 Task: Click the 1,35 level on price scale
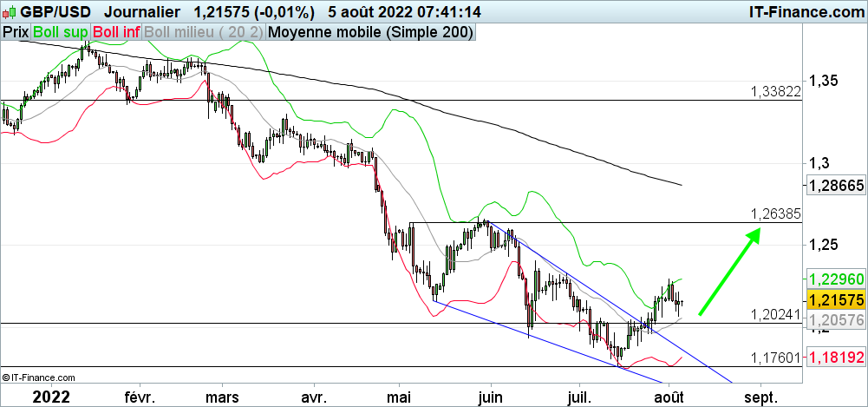pyautogui.click(x=824, y=81)
